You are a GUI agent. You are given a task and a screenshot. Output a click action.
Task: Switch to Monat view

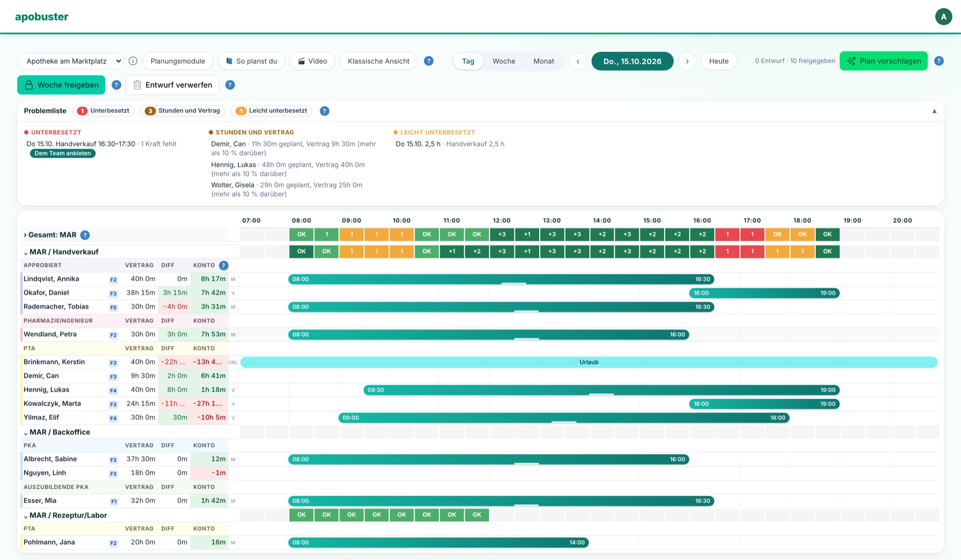[x=544, y=61]
